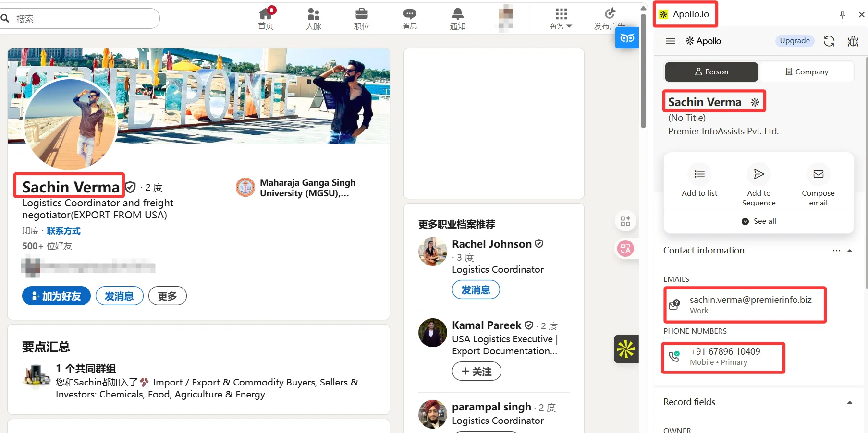Open Kamal Pareek's profile
868x433 pixels.
(x=487, y=325)
